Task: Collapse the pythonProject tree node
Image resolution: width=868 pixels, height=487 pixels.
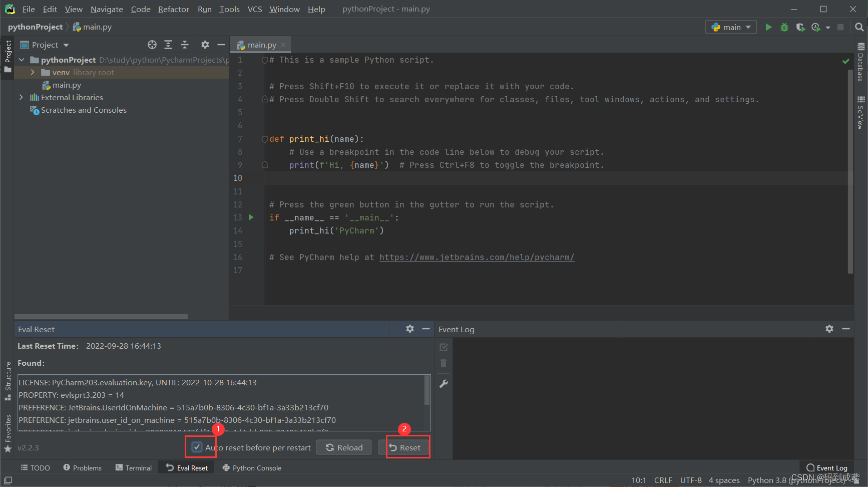Action: (x=22, y=59)
